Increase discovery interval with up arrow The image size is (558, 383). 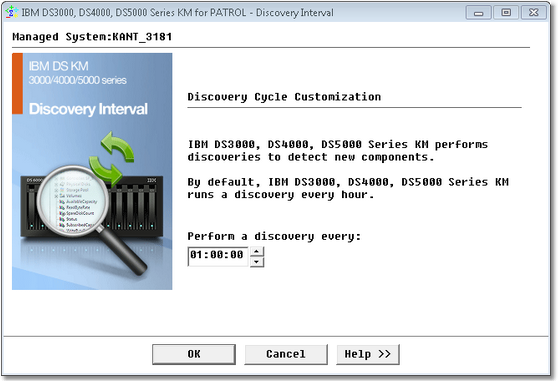(257, 252)
